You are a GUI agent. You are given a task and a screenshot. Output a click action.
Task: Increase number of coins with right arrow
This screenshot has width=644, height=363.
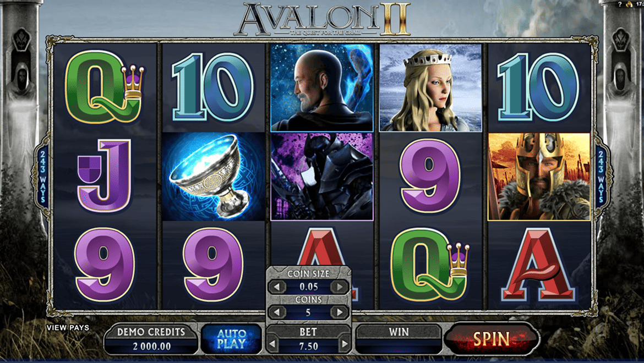point(339,312)
